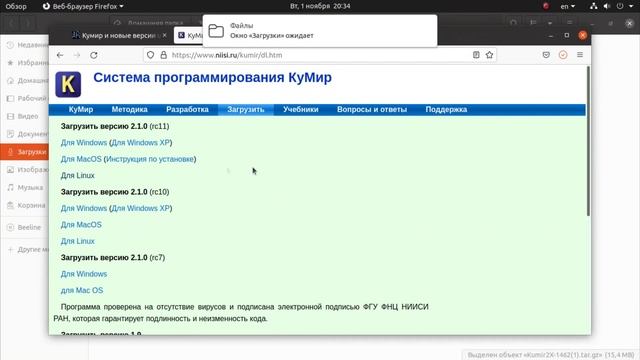Open the Файлы notification folder icon
The height and width of the screenshot is (360, 640).
tap(216, 31)
